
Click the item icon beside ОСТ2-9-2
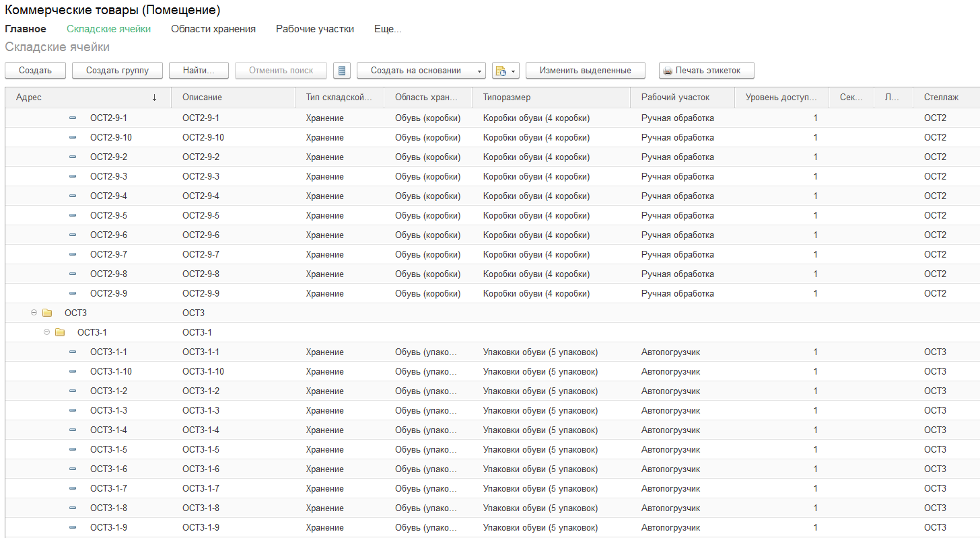[x=73, y=157]
